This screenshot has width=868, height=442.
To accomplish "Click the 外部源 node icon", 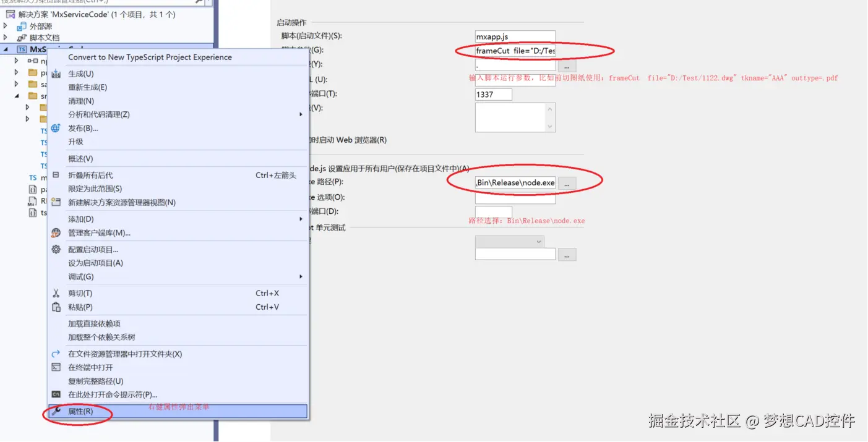I will [x=22, y=27].
